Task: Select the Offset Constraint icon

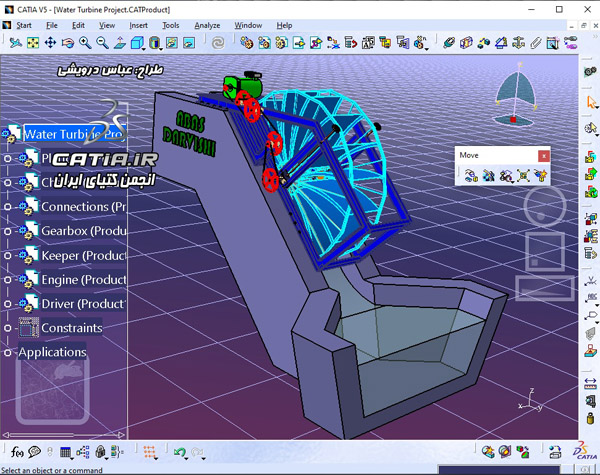Action: pos(484,42)
